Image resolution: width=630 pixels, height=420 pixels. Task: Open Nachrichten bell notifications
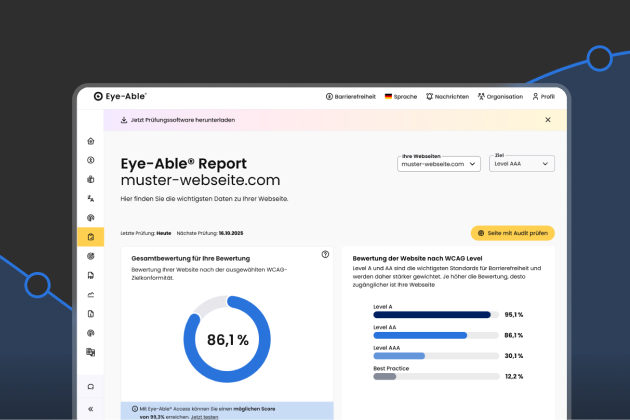coord(446,96)
